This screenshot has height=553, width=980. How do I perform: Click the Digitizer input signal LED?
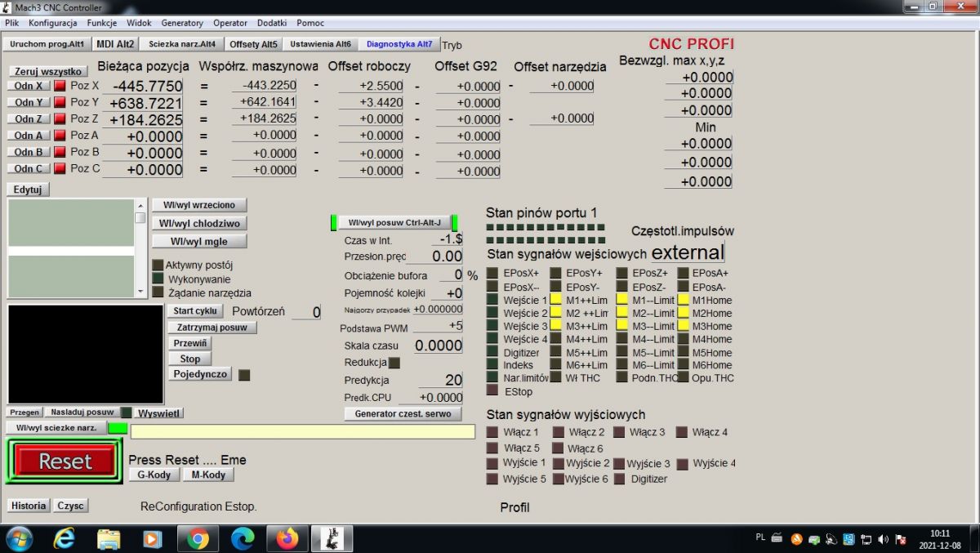click(492, 352)
